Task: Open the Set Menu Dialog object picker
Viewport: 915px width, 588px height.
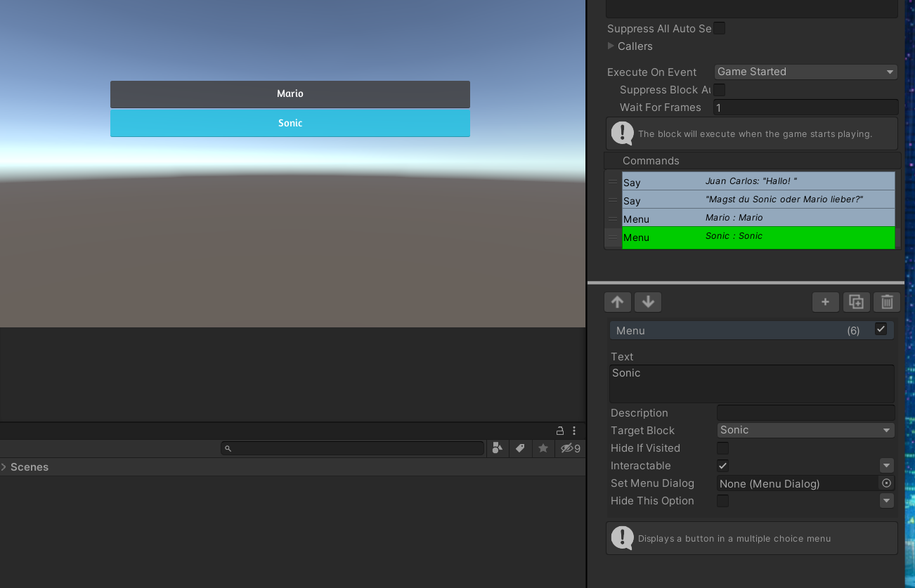Action: 886,483
